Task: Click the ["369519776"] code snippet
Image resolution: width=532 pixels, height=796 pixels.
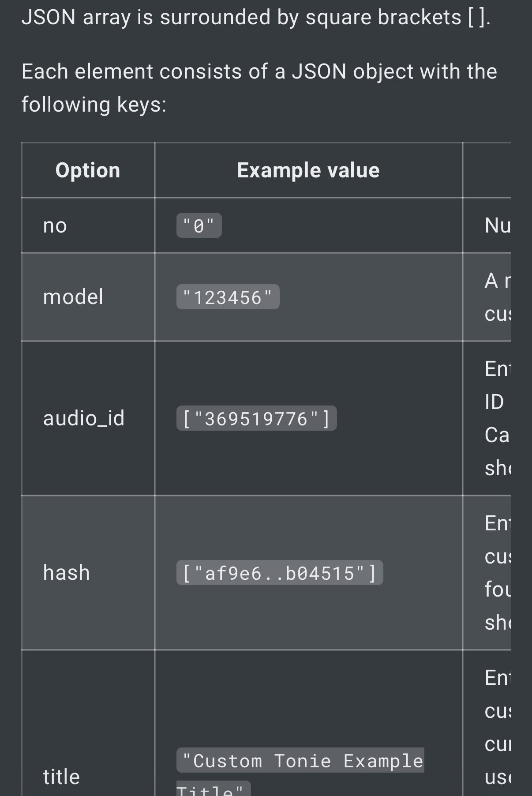Action: (256, 418)
